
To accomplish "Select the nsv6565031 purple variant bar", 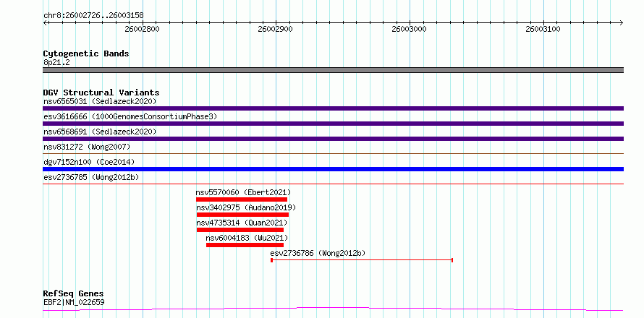I will (333, 108).
